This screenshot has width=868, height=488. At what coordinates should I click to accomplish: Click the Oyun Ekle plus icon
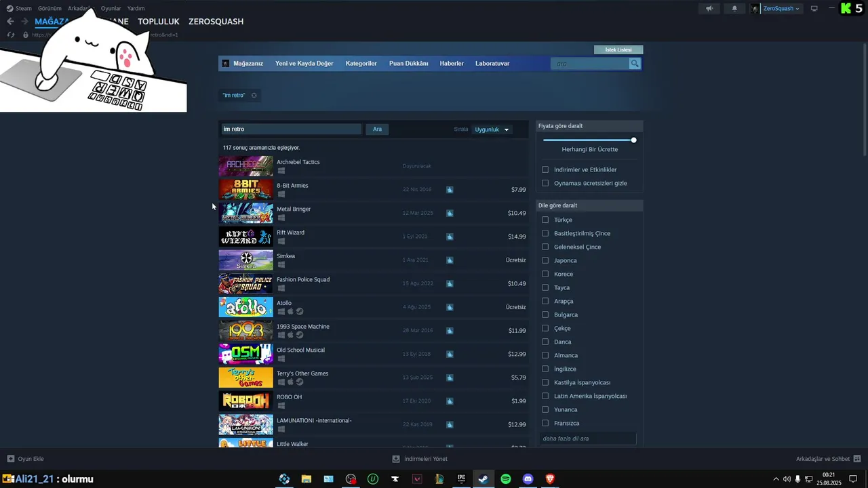point(10,459)
